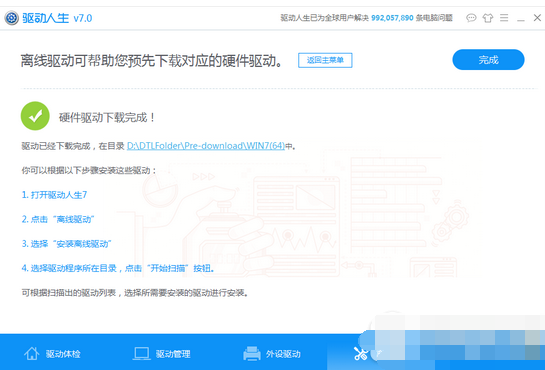Viewport: 545px width, 370px height.
Task: Click the printer icon of 外设驱动
Action: pos(252,353)
